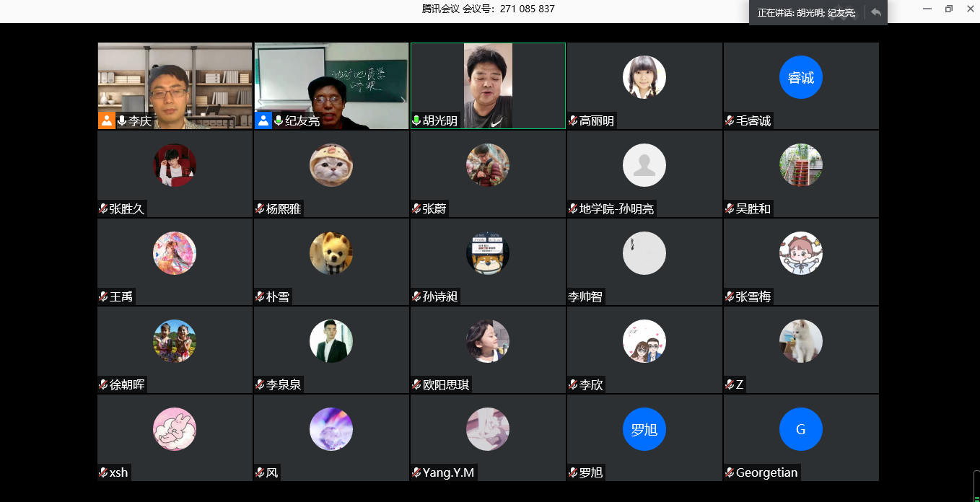This screenshot has width=980, height=502.
Task: Select 杨熙雅's cat avatar tile
Action: (331, 165)
